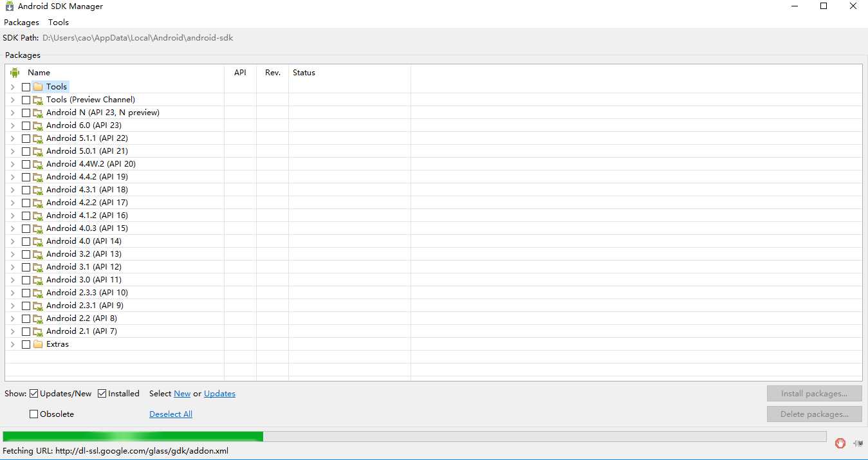This screenshot has height=460, width=868.
Task: Uncheck the Installed show filter
Action: 102,394
